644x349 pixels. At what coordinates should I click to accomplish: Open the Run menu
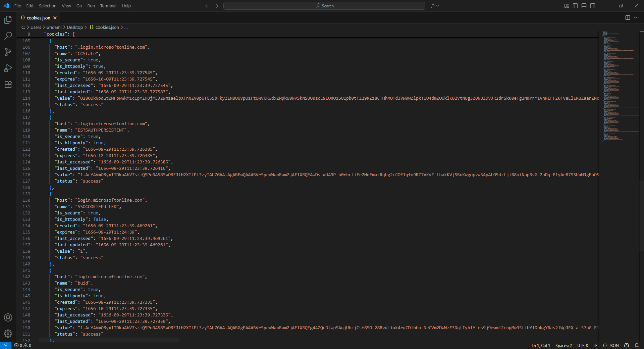(x=91, y=6)
